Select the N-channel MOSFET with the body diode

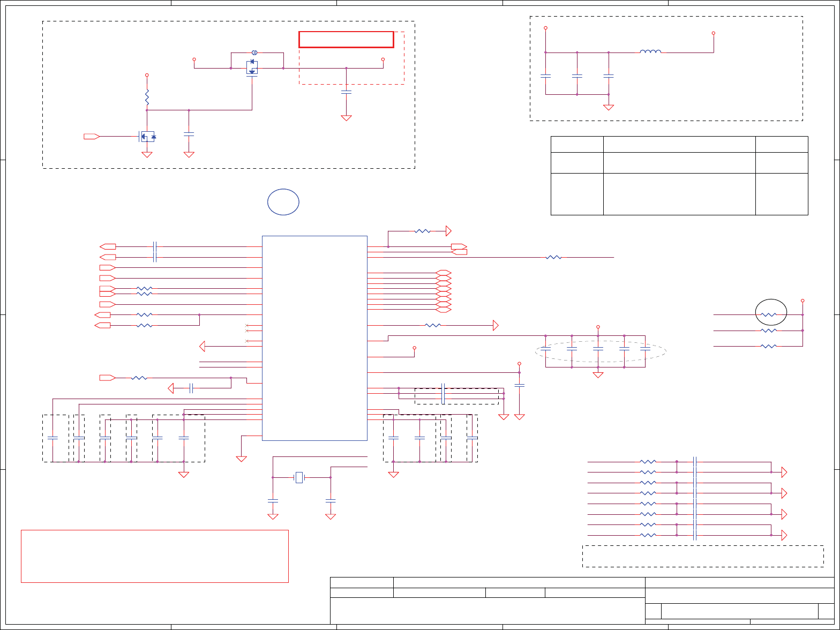[147, 137]
